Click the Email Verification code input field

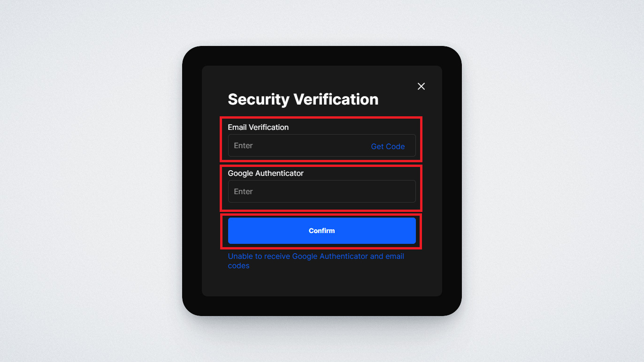pyautogui.click(x=296, y=146)
